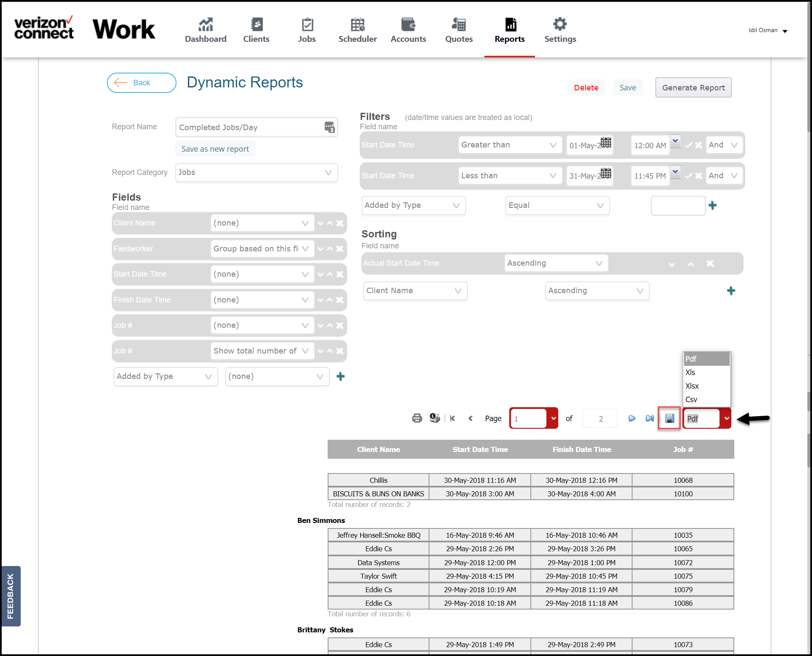
Task: Go to the Clients tab
Action: point(256,30)
